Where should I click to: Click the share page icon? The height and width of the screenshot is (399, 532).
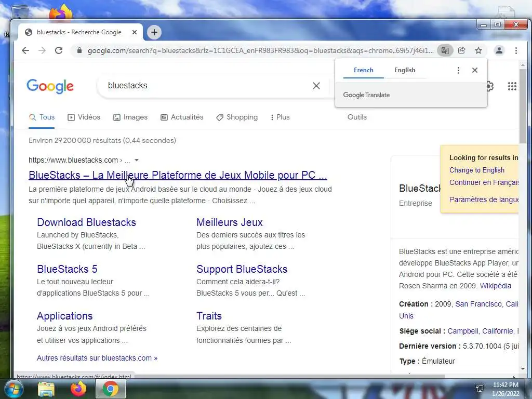461,50
